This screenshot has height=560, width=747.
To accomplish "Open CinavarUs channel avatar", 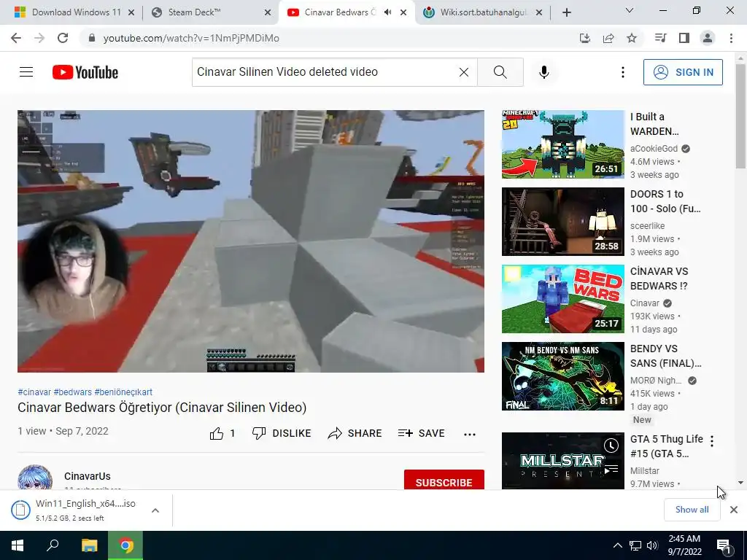I will click(35, 478).
